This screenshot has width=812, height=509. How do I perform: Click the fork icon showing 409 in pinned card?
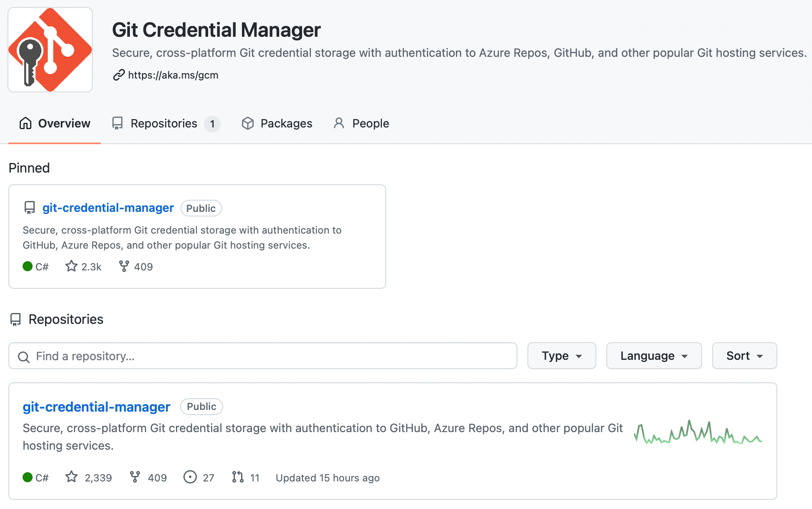124,266
